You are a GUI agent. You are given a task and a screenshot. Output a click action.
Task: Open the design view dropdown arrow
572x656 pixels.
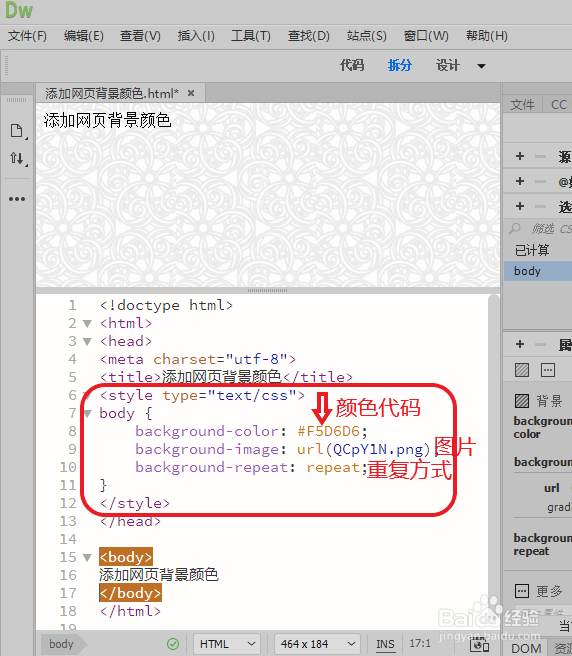pyautogui.click(x=482, y=66)
